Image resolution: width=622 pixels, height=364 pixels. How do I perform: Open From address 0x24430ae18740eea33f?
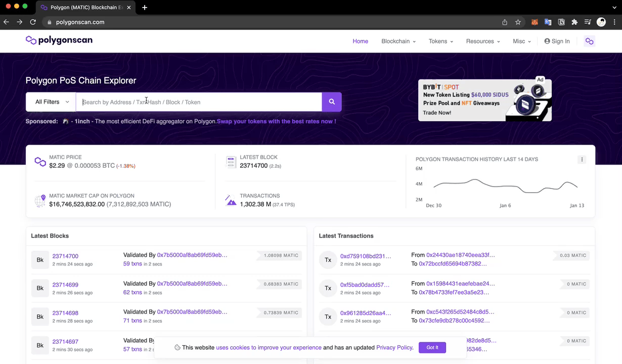pyautogui.click(x=460, y=255)
